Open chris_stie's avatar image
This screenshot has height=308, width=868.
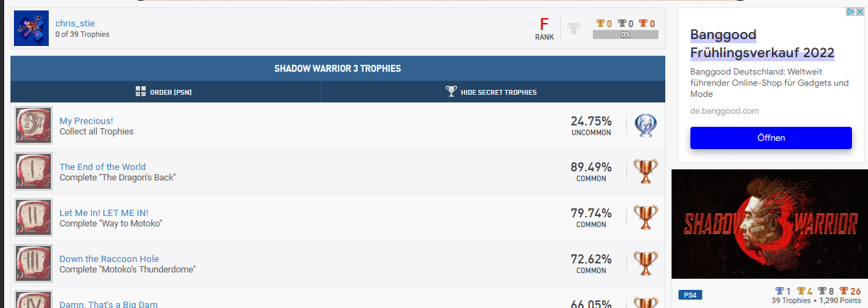(31, 29)
